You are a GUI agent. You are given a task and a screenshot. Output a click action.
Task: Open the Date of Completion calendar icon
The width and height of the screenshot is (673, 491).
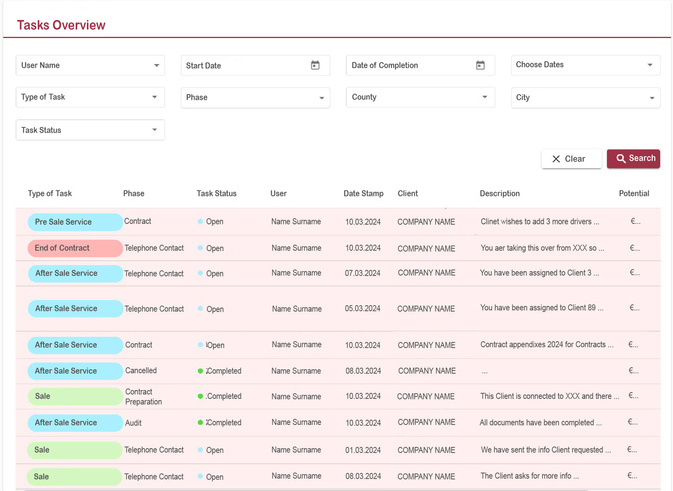(x=480, y=66)
